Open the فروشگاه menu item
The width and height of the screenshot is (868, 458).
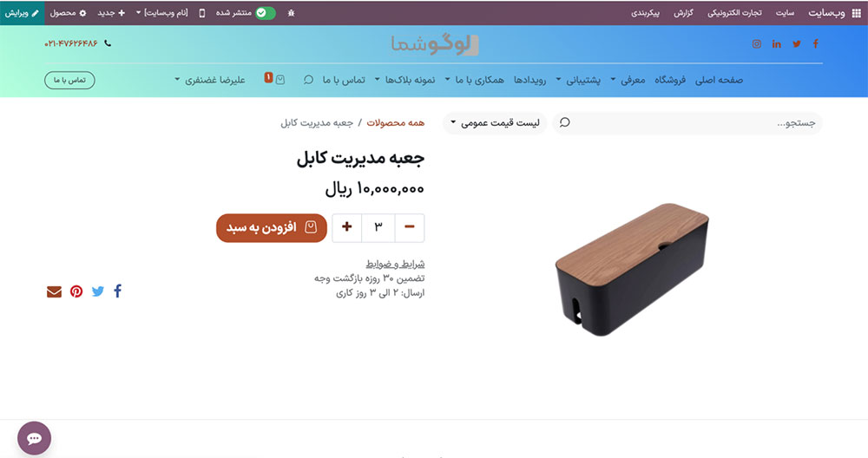(x=670, y=80)
